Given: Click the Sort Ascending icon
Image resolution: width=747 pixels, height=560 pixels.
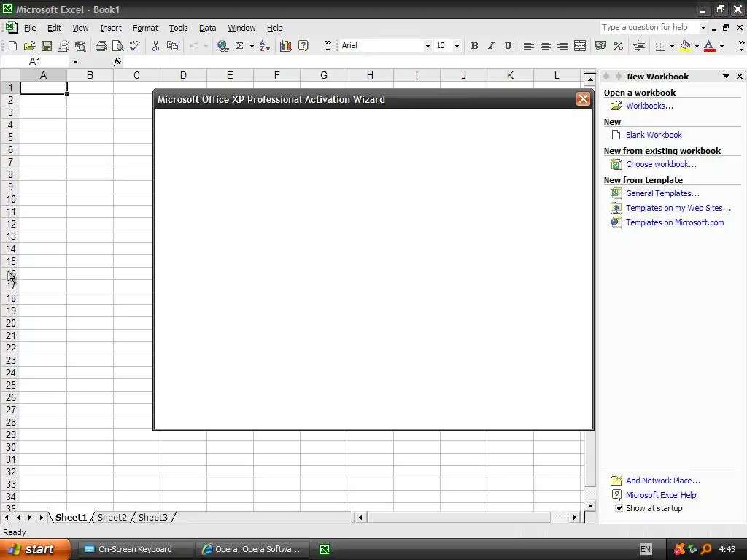Looking at the screenshot, I should click(265, 46).
